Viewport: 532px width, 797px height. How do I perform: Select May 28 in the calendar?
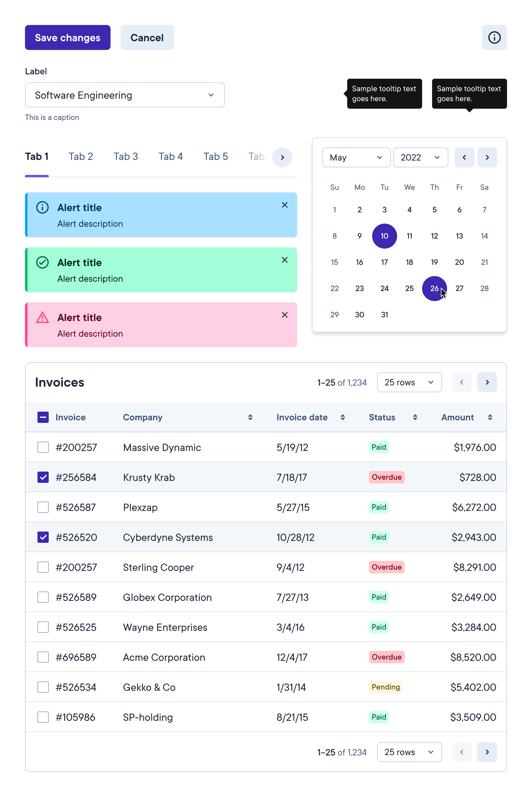click(x=484, y=288)
